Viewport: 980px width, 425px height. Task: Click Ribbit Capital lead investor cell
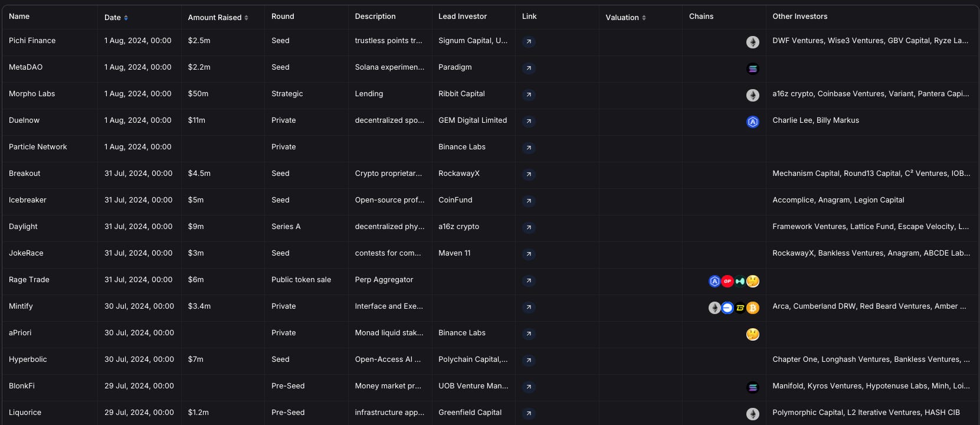pyautogui.click(x=461, y=94)
